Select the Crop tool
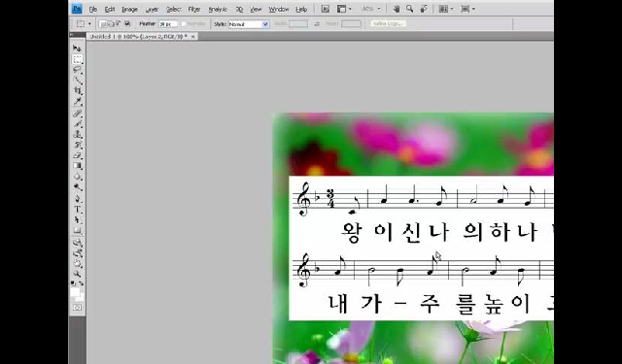 pyautogui.click(x=78, y=91)
